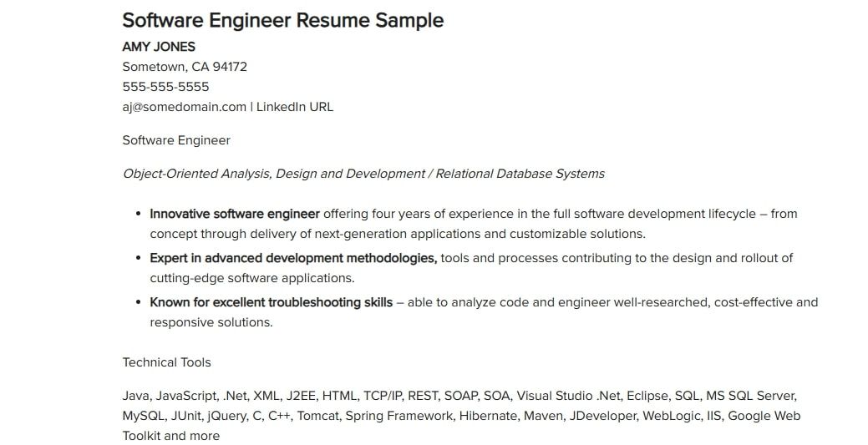Click the "Software Engineer Resume Sample" heading

pos(282,20)
